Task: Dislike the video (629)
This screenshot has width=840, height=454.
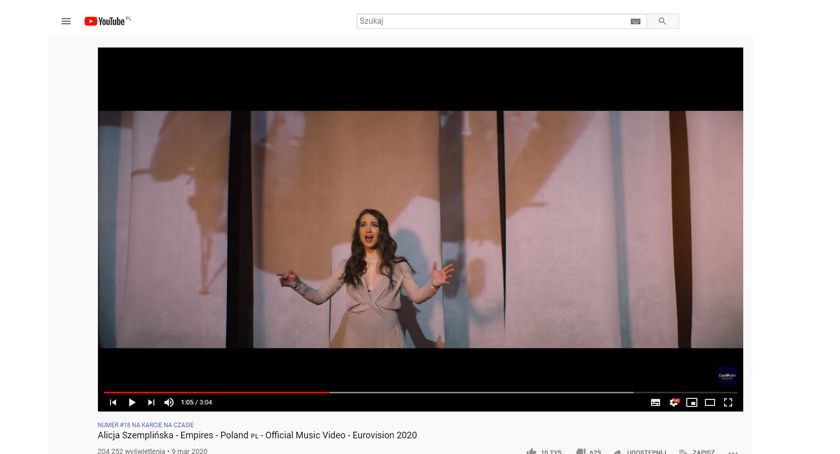Action: point(588,452)
